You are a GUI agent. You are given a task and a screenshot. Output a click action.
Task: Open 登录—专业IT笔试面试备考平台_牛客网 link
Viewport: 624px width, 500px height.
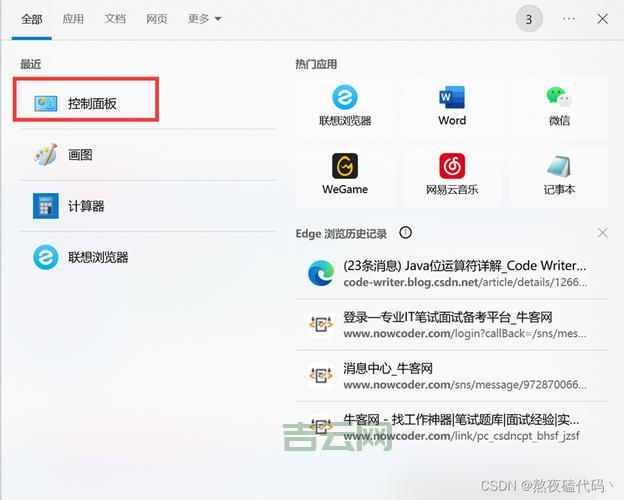pyautogui.click(x=448, y=317)
